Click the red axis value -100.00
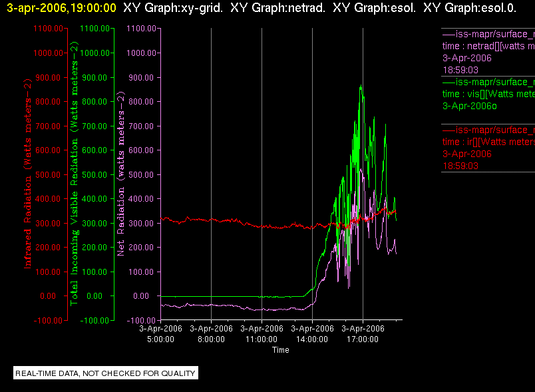Image resolution: width=535 pixels, height=392 pixels. point(48,320)
